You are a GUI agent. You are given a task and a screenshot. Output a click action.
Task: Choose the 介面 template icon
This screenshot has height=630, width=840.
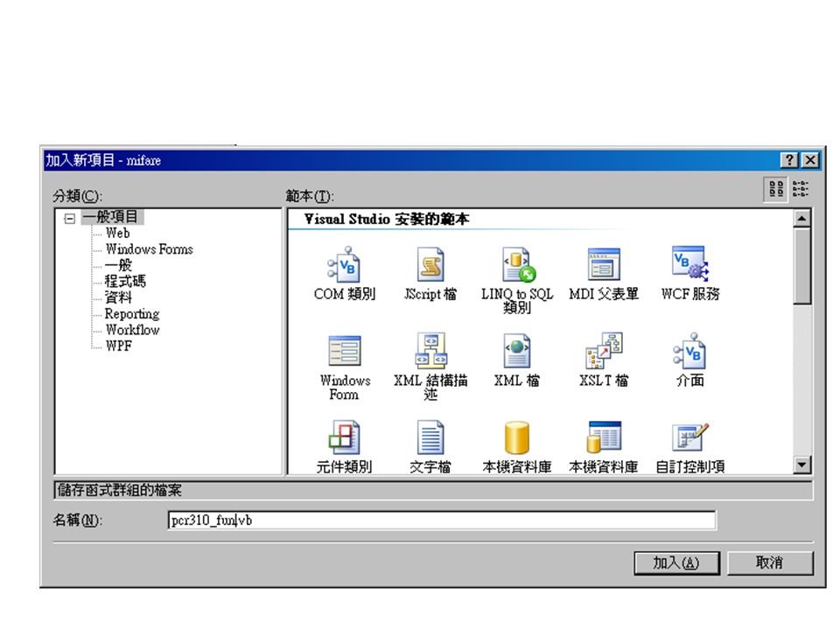[x=690, y=351]
